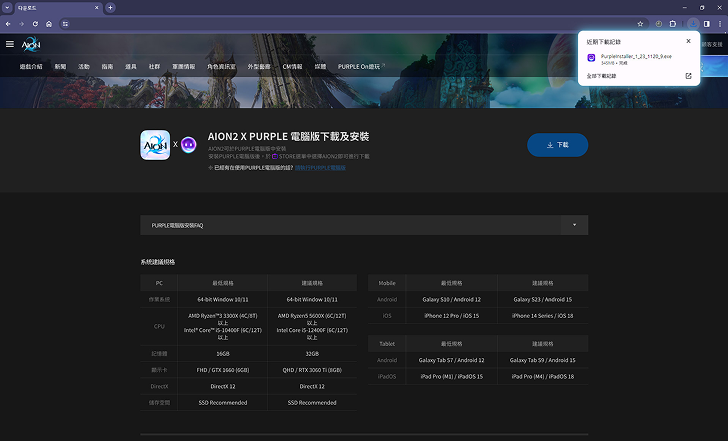728x442 pixels.
Task: Open a new browser tab with the plus button
Action: point(110,7)
